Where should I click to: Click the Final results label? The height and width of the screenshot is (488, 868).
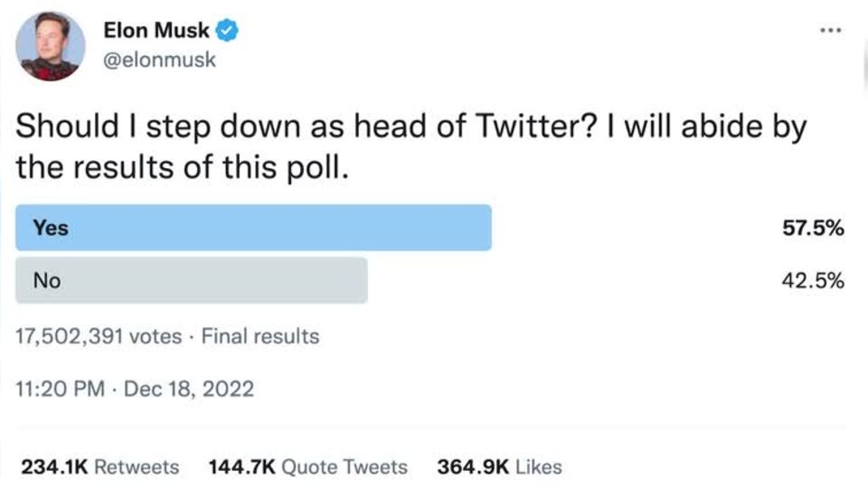(260, 337)
